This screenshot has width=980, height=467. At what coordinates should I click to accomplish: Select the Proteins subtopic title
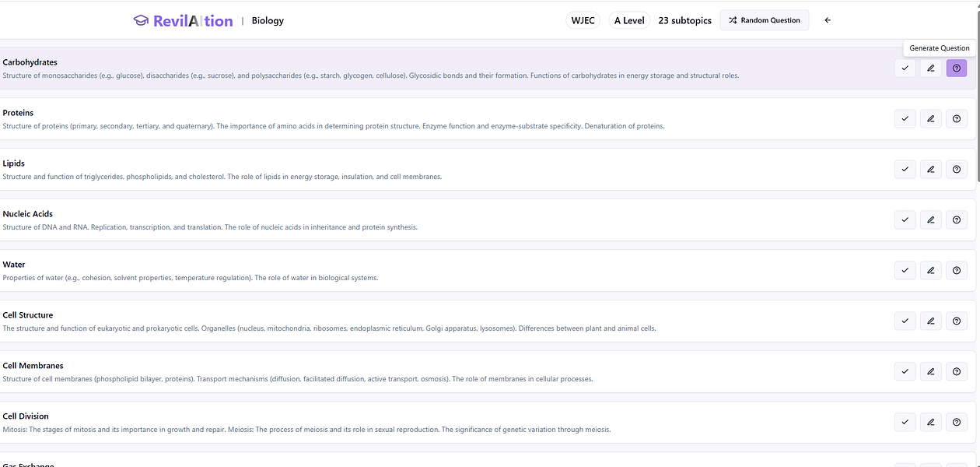pyautogui.click(x=18, y=113)
